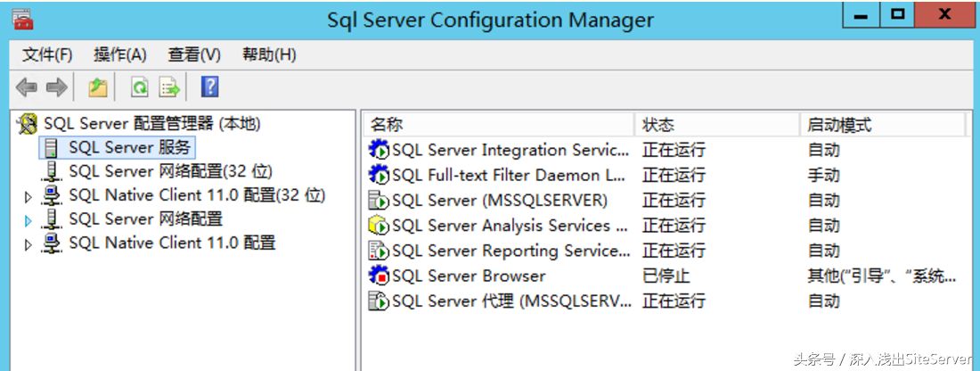Viewport: 980px width, 371px height.
Task: Open the 帮助(H) menu
Action: click(x=269, y=55)
